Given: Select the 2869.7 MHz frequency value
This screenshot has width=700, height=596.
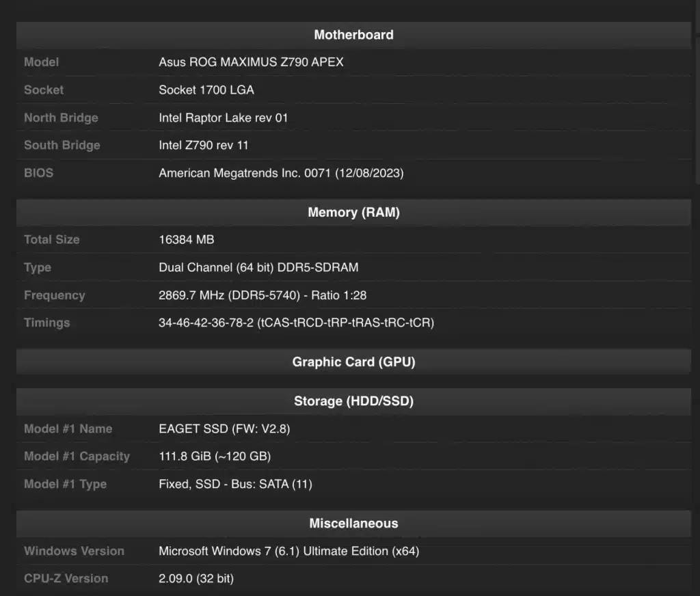Looking at the screenshot, I should coord(262,295).
